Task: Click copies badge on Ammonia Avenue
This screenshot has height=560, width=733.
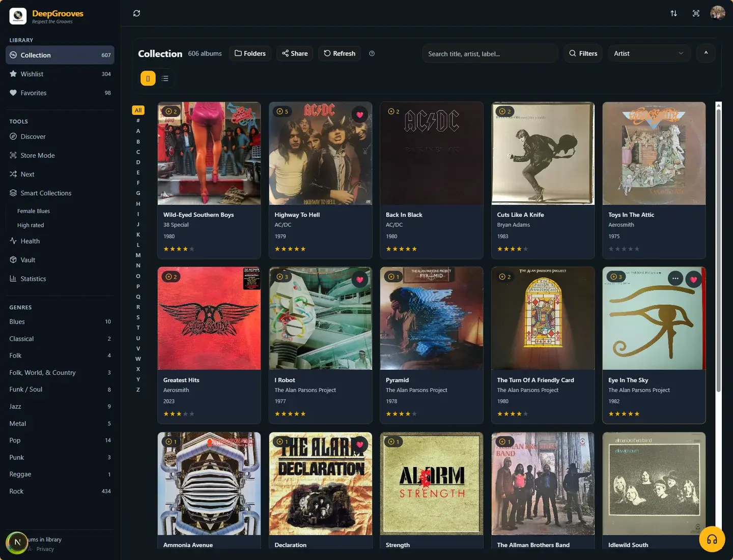Action: coord(172,441)
